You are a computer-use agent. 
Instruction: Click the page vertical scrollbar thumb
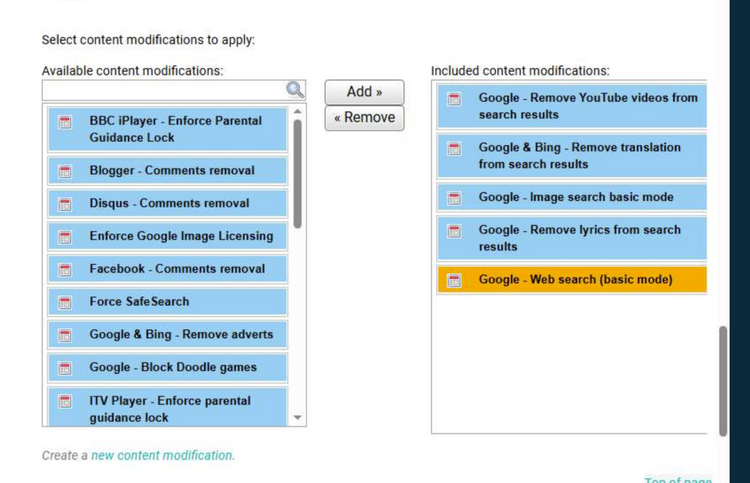pos(723,381)
